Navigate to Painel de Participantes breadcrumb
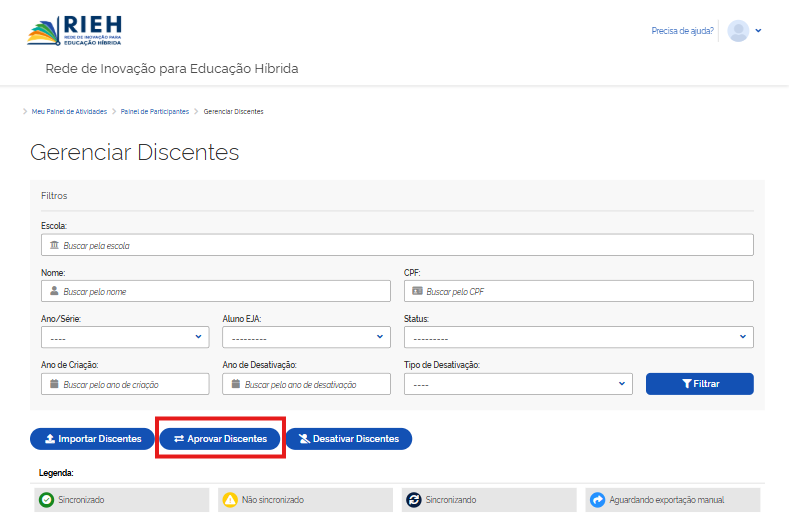This screenshot has width=789, height=531. pyautogui.click(x=154, y=111)
